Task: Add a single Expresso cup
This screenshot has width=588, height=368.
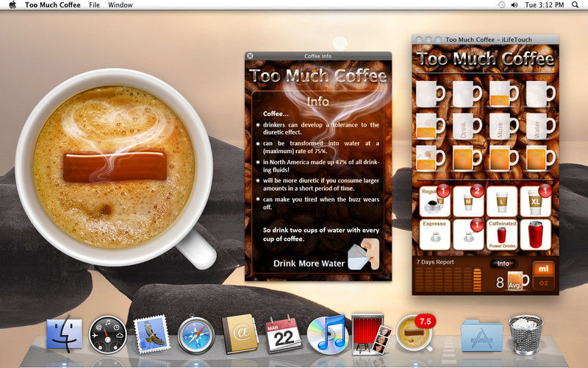Action: [x=434, y=235]
